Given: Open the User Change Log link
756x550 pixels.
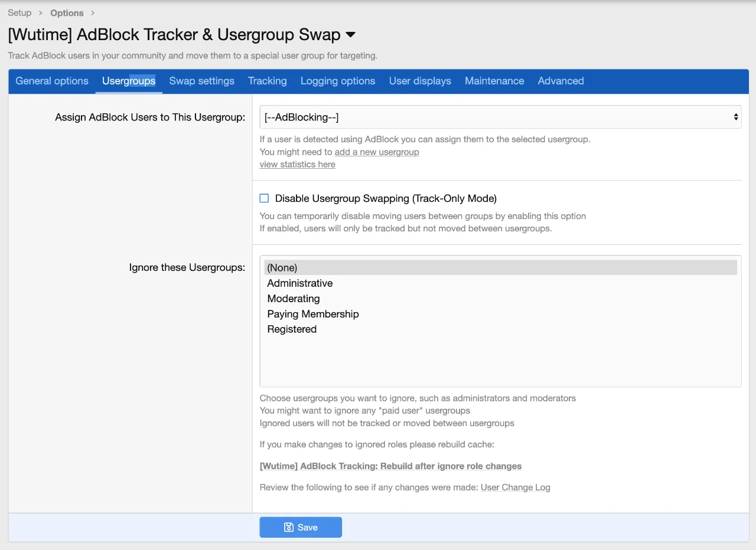Looking at the screenshot, I should pos(515,487).
